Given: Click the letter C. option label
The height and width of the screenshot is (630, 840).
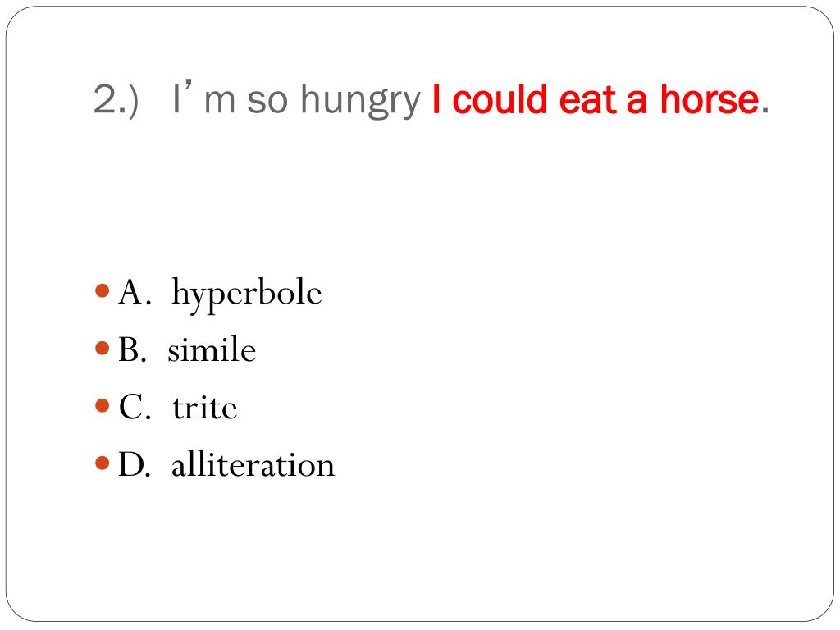Looking at the screenshot, I should [134, 407].
